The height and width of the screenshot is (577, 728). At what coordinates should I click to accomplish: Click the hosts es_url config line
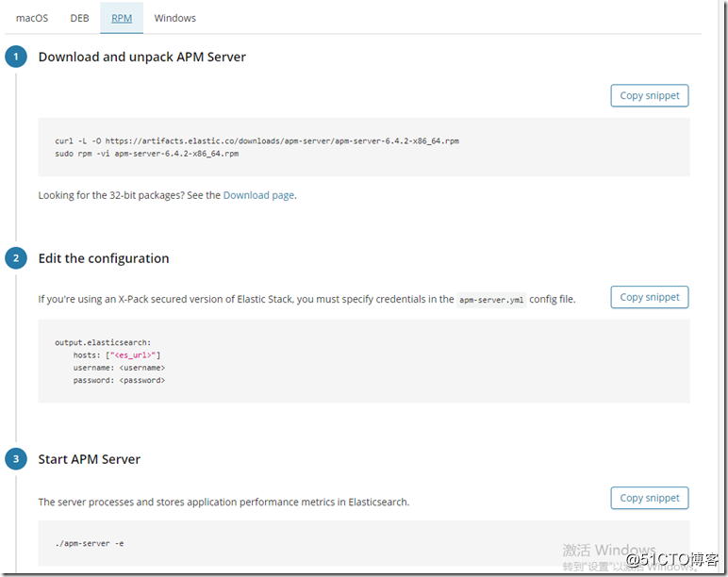117,355
